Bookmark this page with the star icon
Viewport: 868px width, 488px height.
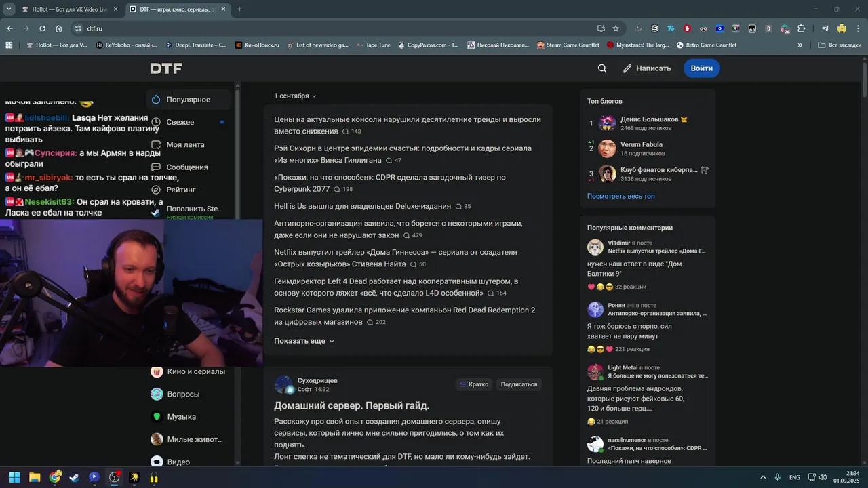coord(616,28)
